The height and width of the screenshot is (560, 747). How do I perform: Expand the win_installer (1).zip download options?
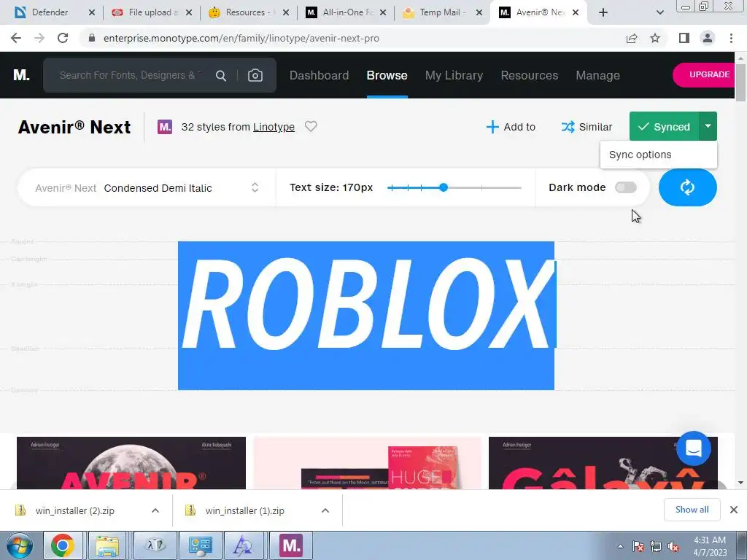coord(325,510)
